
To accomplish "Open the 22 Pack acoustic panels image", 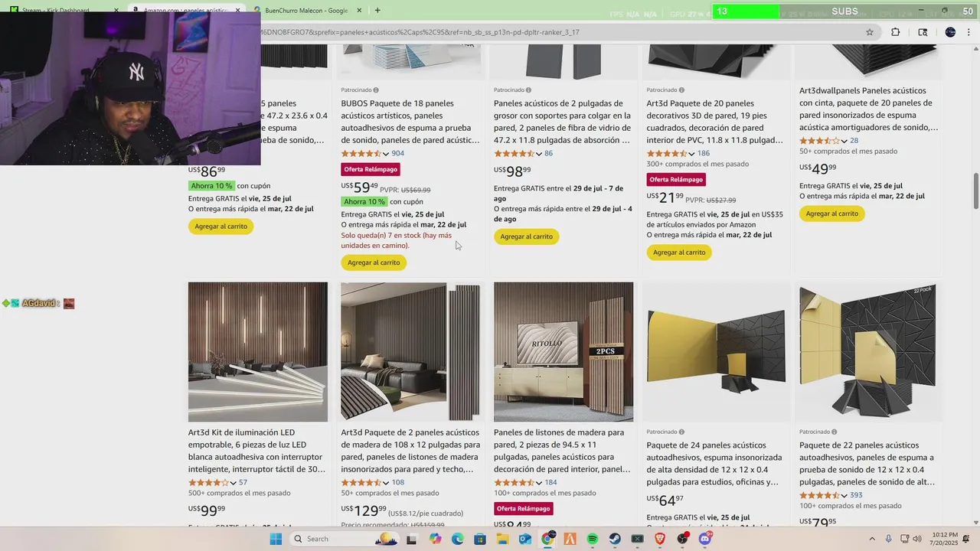I will (x=867, y=352).
